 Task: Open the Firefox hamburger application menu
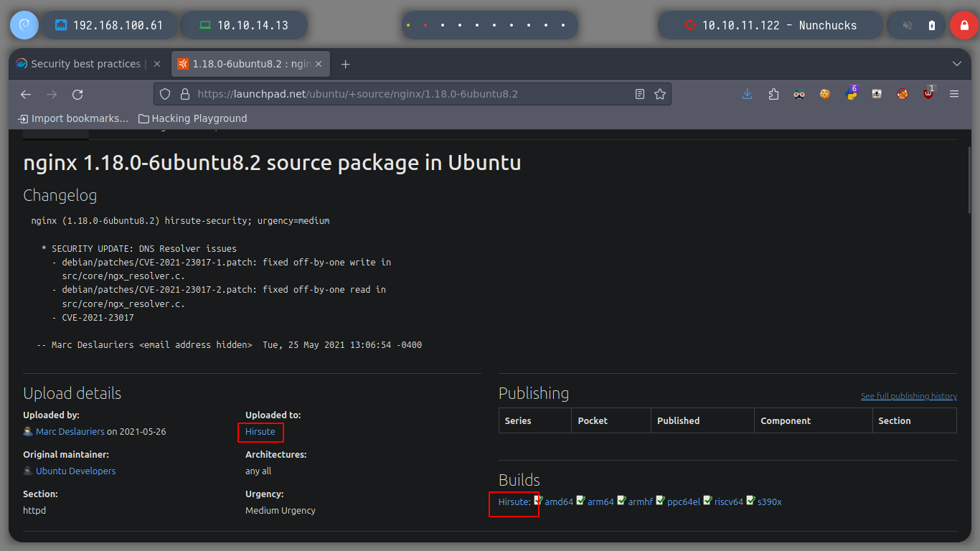(954, 94)
